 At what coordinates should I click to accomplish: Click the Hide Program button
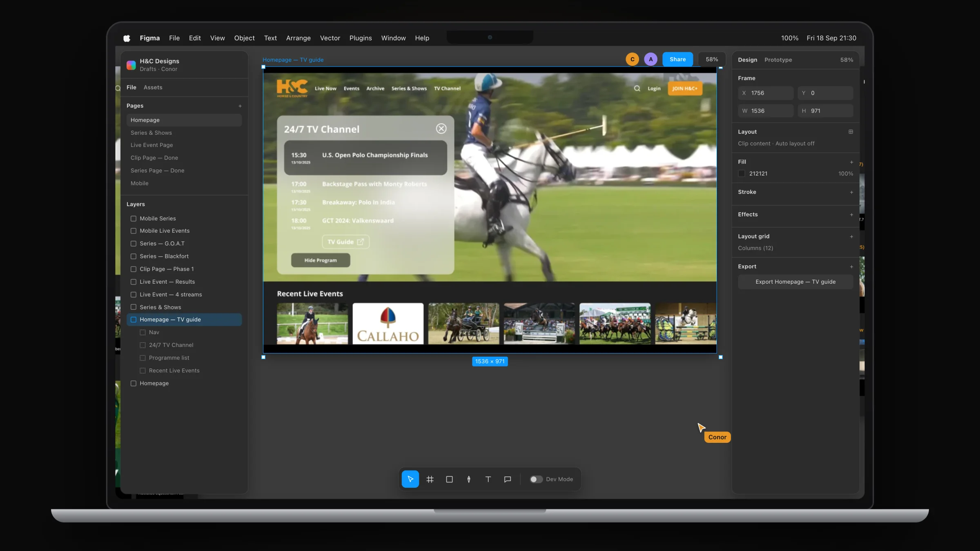tap(321, 260)
